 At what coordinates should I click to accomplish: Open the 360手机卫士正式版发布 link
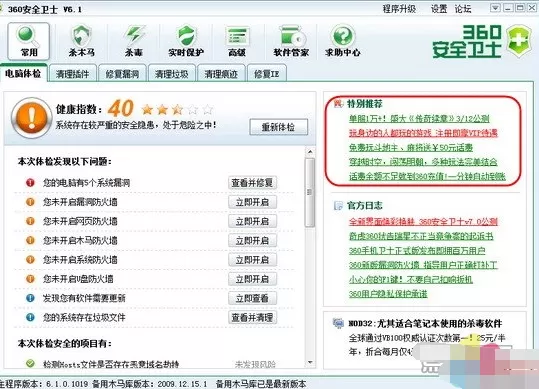[417, 251]
